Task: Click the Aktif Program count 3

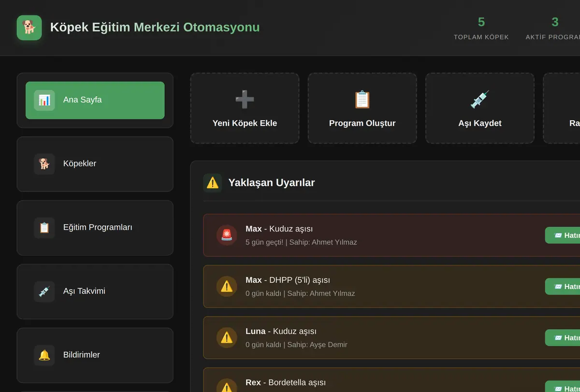Action: click(x=555, y=22)
